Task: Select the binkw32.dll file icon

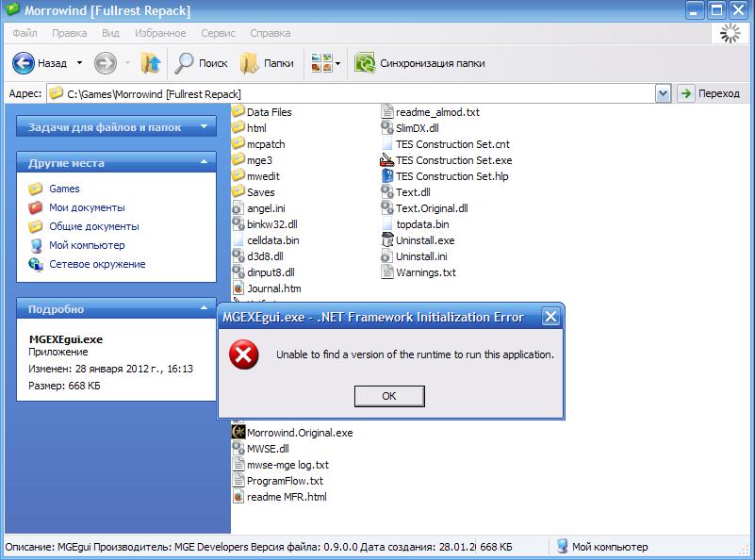Action: (238, 223)
